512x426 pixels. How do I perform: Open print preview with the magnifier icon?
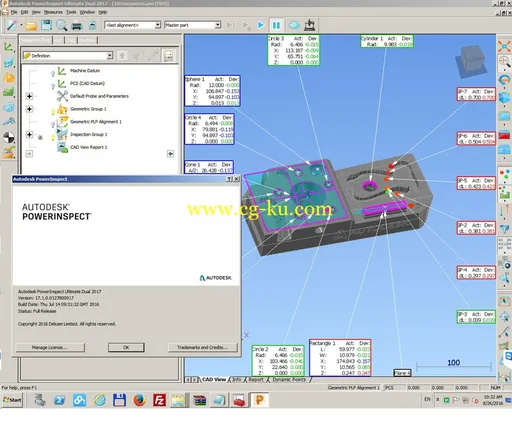click(x=61, y=25)
